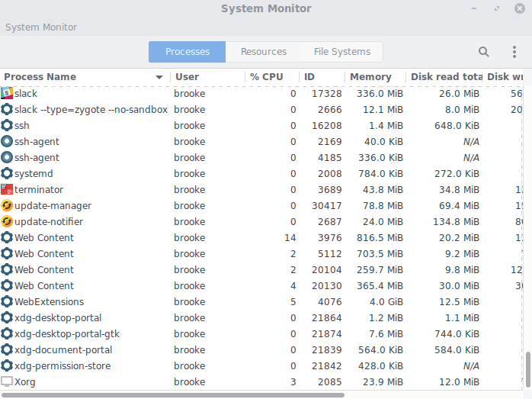Click the 69.4 MiB disk read value
532x399 pixels.
pos(459,205)
